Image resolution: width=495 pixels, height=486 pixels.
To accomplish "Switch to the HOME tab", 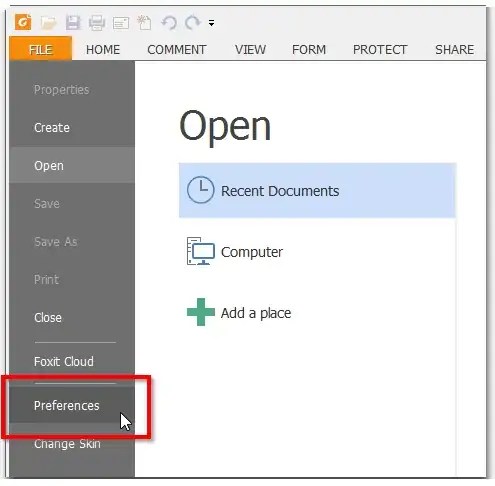I will coord(103,50).
